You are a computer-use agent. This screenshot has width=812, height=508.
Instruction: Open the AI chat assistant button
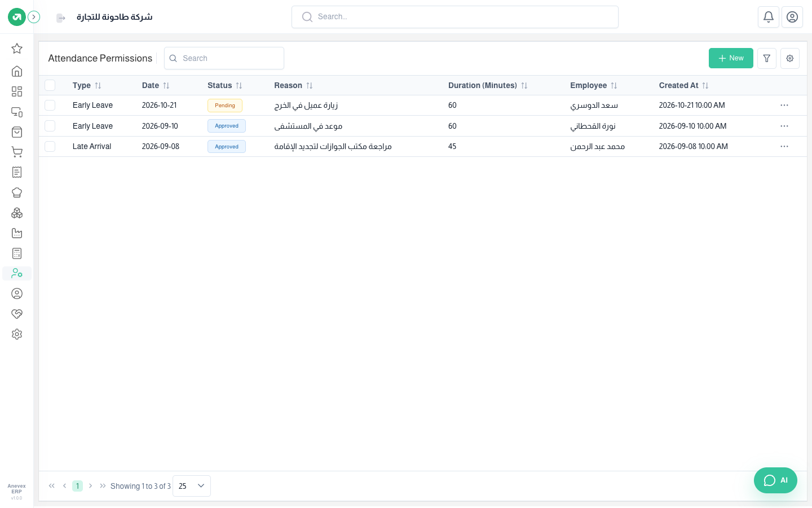coord(775,480)
